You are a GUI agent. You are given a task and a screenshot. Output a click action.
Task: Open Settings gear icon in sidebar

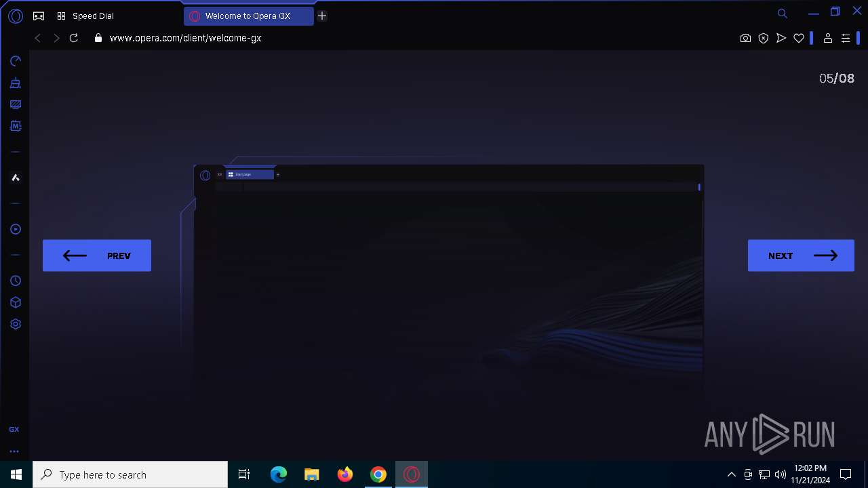click(x=15, y=324)
